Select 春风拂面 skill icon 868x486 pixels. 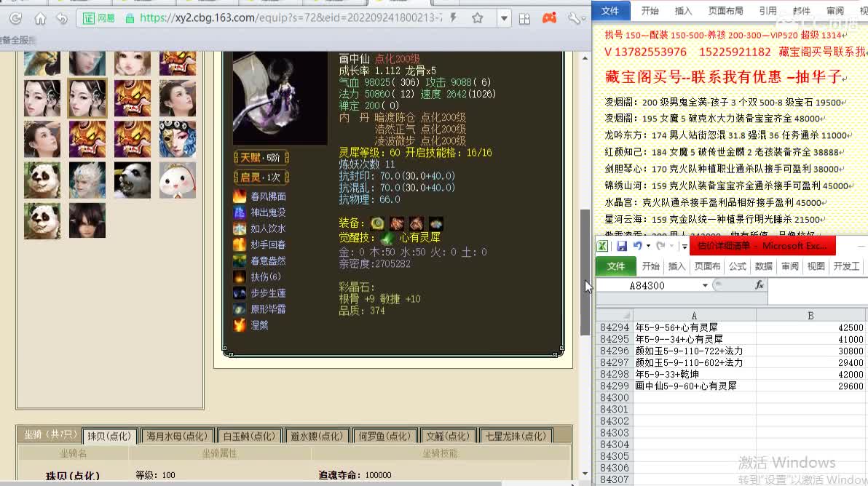239,196
